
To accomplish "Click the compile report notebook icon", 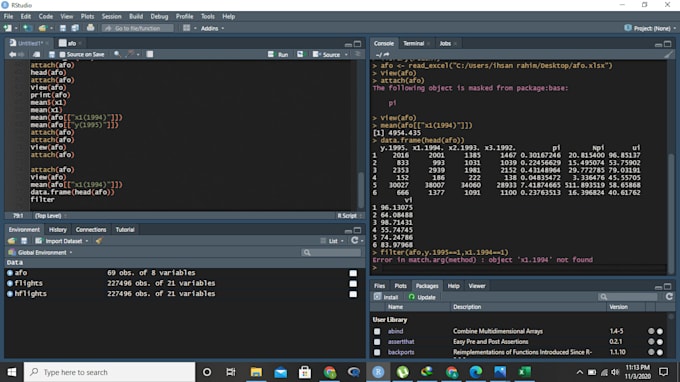I will pyautogui.click(x=150, y=54).
